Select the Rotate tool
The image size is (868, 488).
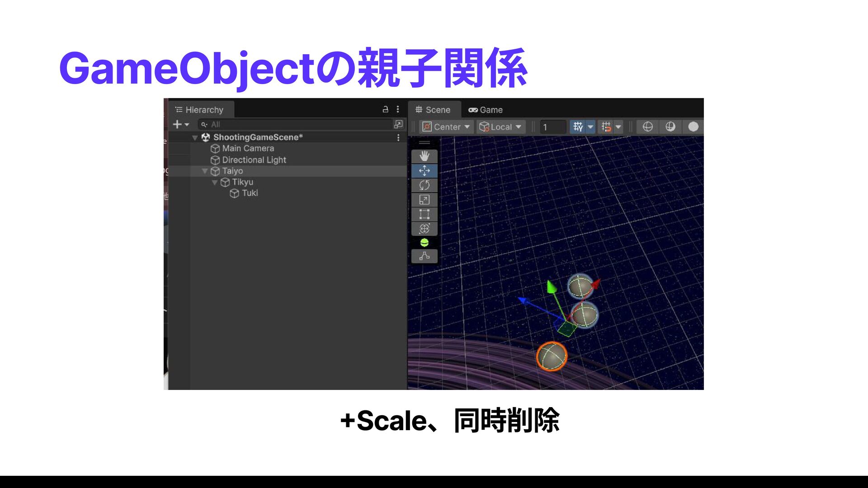(x=424, y=185)
